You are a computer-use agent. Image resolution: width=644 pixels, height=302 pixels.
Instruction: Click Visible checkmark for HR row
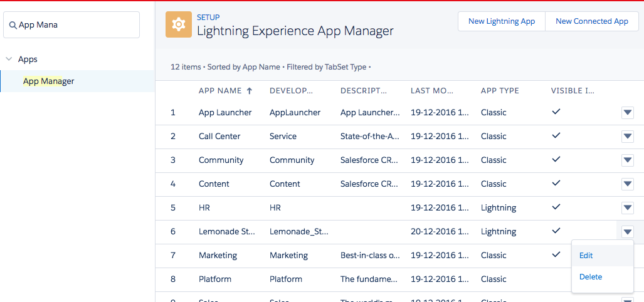click(556, 207)
